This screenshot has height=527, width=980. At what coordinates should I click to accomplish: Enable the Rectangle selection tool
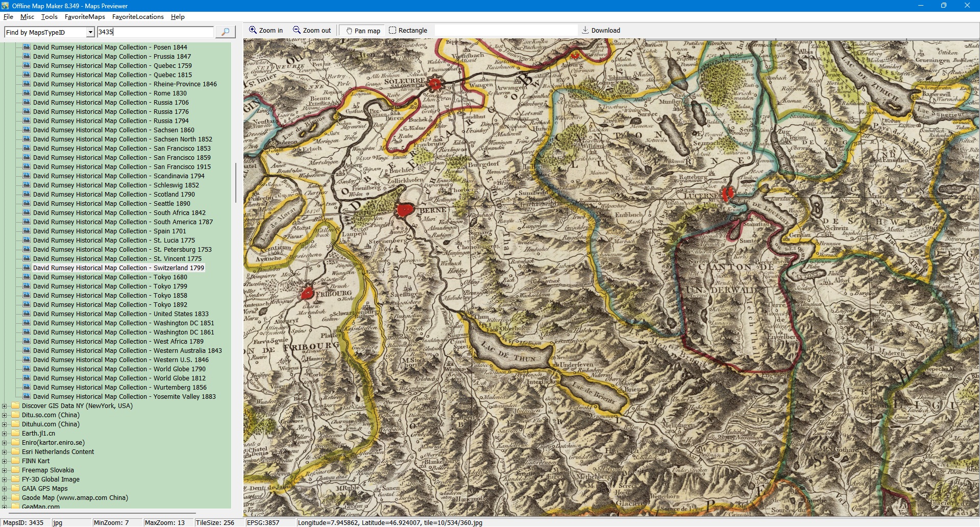(x=408, y=31)
